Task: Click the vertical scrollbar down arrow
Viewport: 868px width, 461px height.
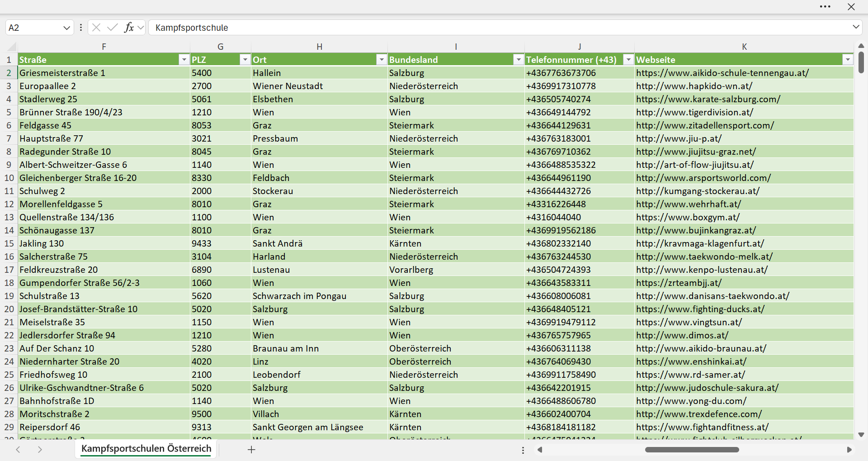Action: (861, 435)
